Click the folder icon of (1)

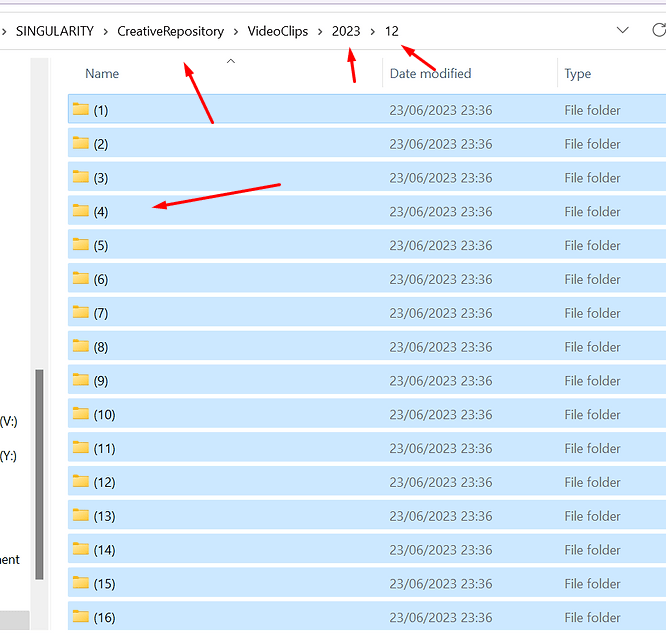click(80, 109)
